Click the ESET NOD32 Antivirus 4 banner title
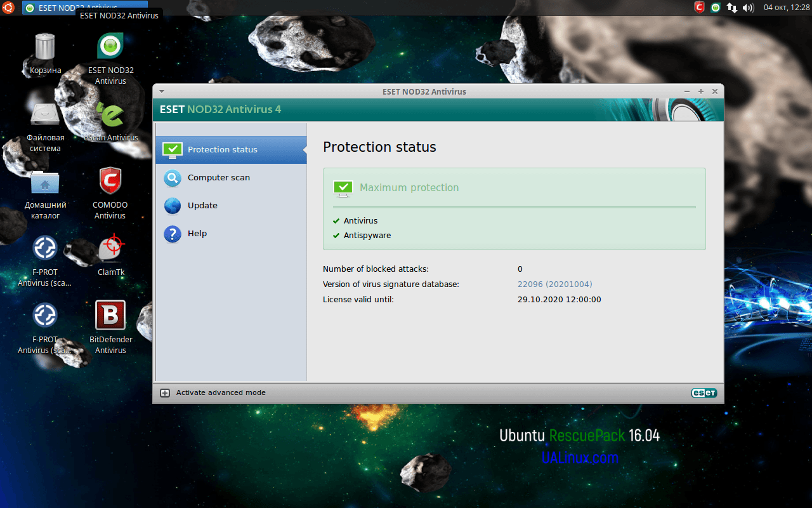The image size is (812, 508). point(220,109)
